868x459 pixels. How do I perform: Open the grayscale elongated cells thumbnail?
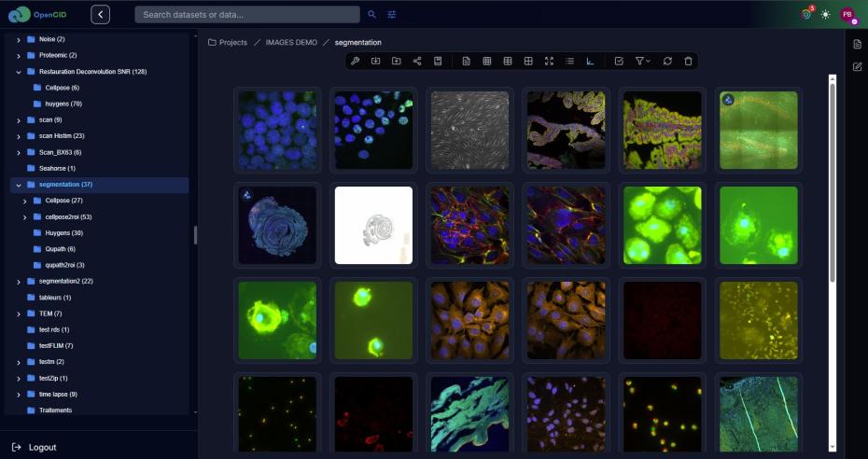tap(470, 130)
